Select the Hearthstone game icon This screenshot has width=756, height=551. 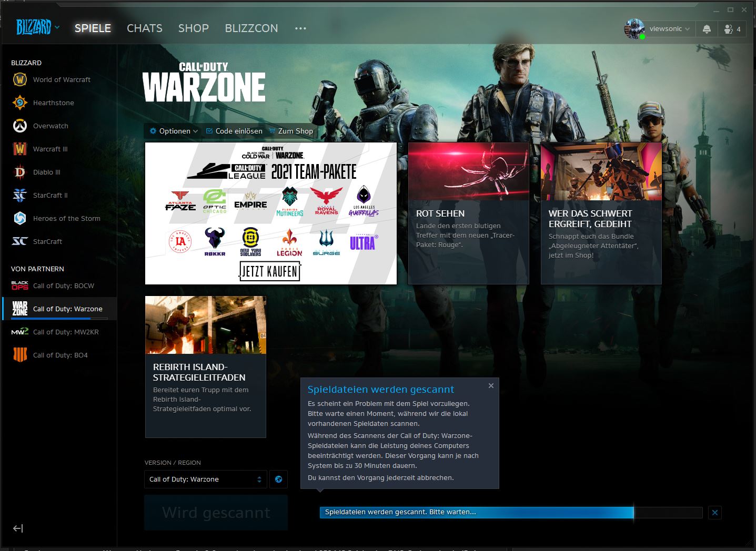[x=20, y=103]
